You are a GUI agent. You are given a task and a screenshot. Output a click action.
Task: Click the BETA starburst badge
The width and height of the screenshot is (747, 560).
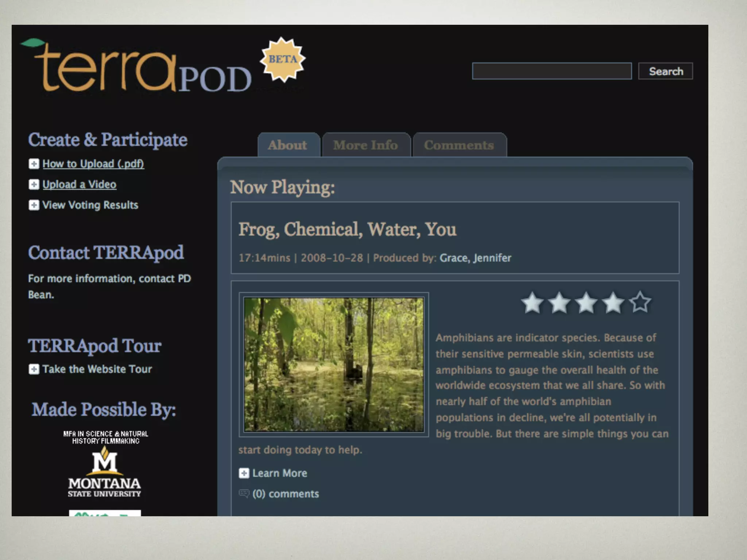[x=283, y=59]
